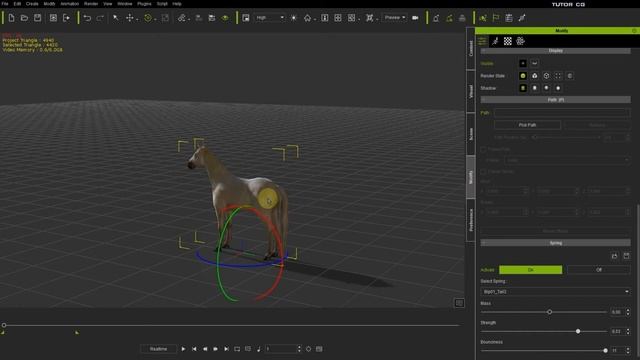Switch to the Content side tab
This screenshot has height=360, width=640.
click(x=471, y=48)
